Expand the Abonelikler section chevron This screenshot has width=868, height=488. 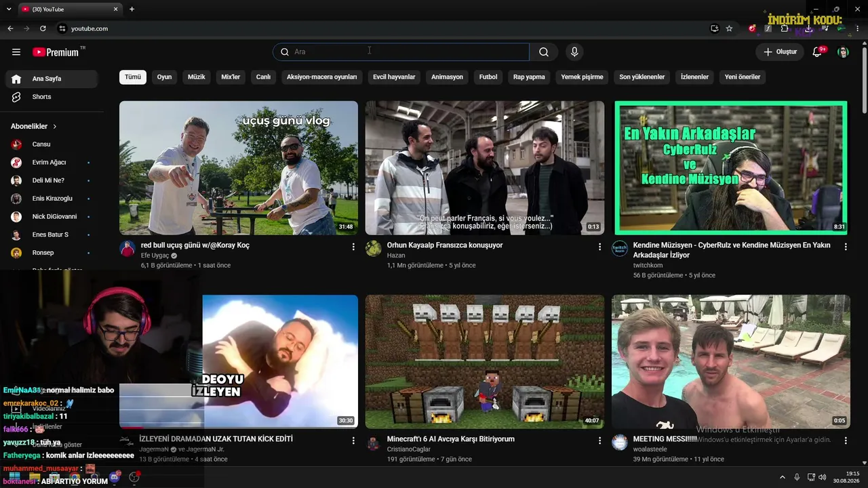tap(55, 127)
